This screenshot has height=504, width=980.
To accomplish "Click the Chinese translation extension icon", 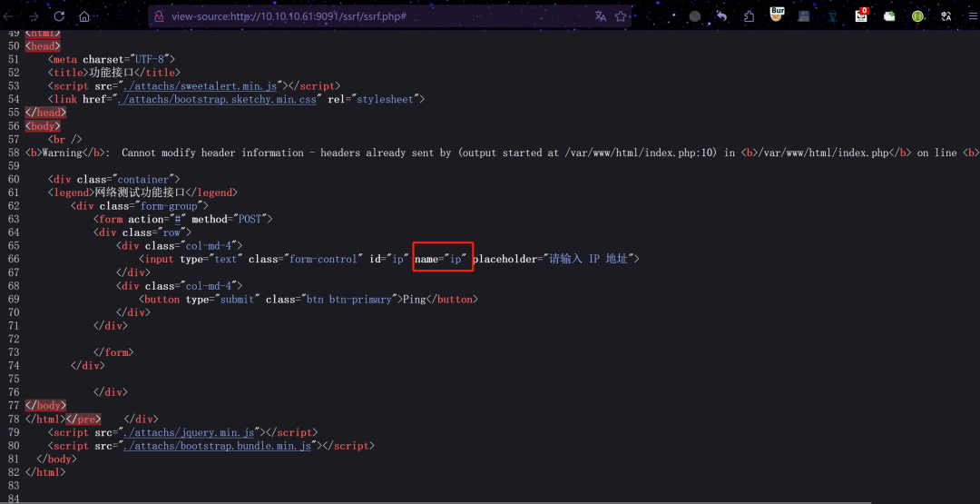I will click(946, 16).
